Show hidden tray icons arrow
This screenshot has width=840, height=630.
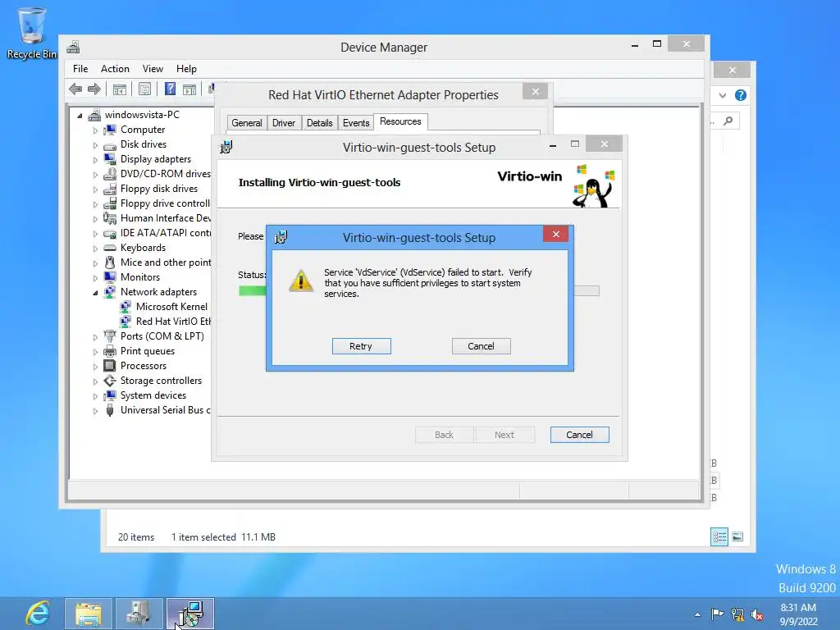[697, 614]
